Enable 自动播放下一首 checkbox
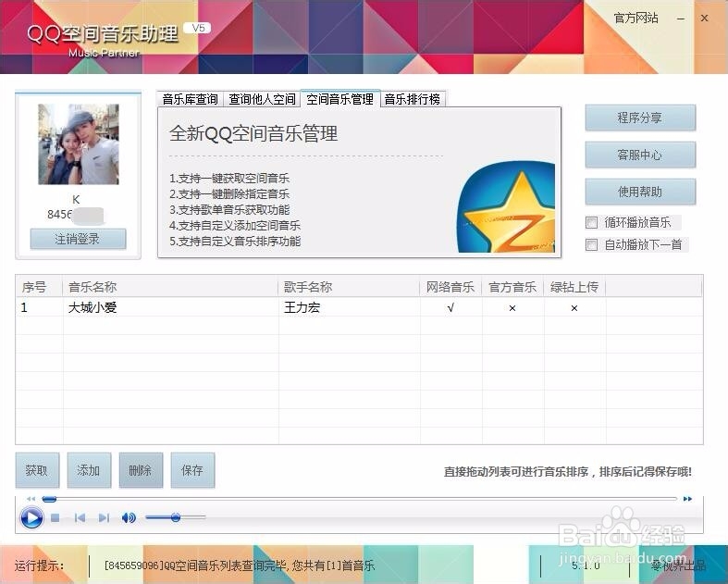The image size is (728, 584). 591,244
